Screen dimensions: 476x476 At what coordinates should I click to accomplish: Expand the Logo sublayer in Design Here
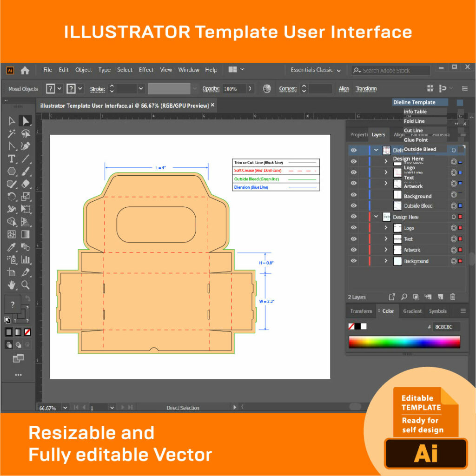click(x=386, y=228)
